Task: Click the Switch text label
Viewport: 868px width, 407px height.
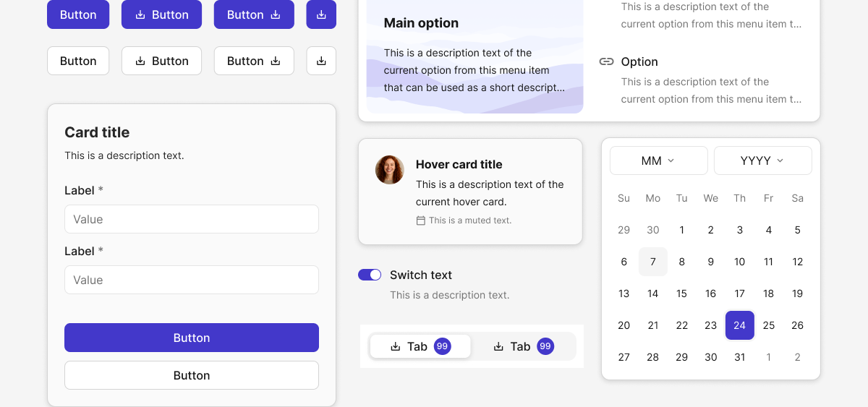Action: 421,275
